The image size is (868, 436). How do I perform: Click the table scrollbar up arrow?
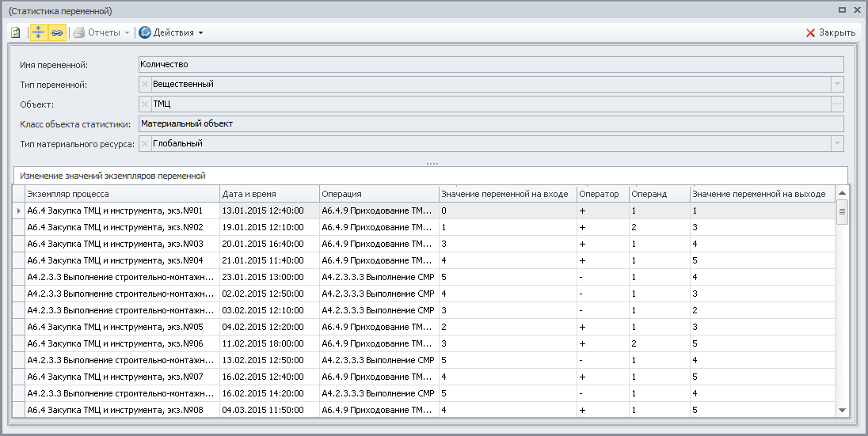point(842,193)
